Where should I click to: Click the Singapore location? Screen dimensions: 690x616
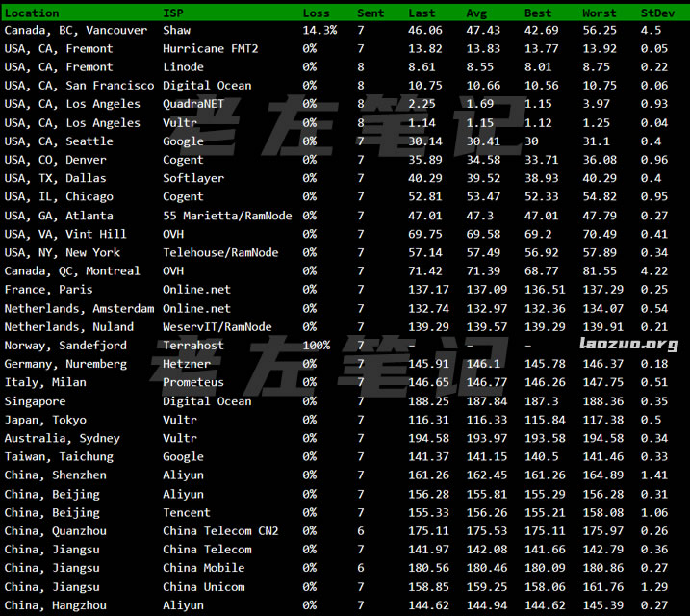(35, 401)
